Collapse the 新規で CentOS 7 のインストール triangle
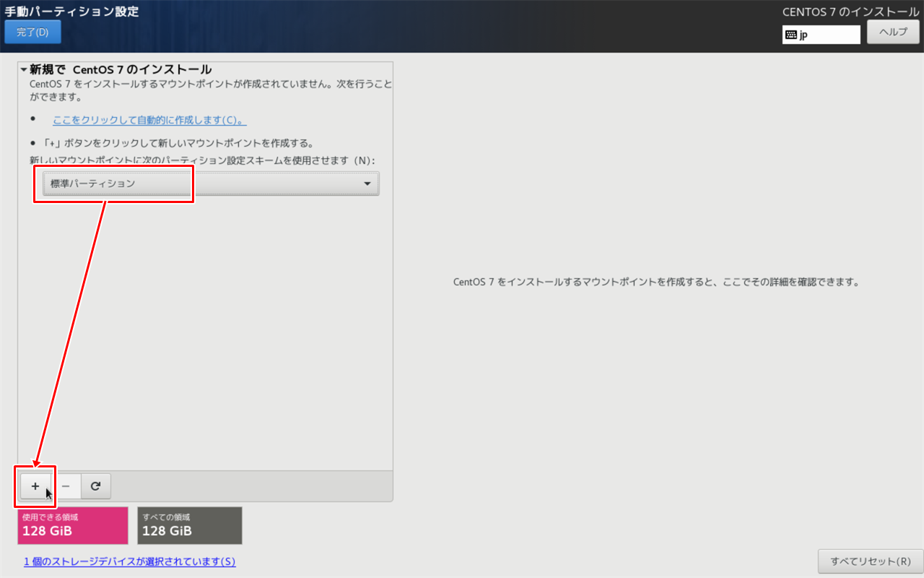Viewport: 924px width, 578px height. [24, 70]
